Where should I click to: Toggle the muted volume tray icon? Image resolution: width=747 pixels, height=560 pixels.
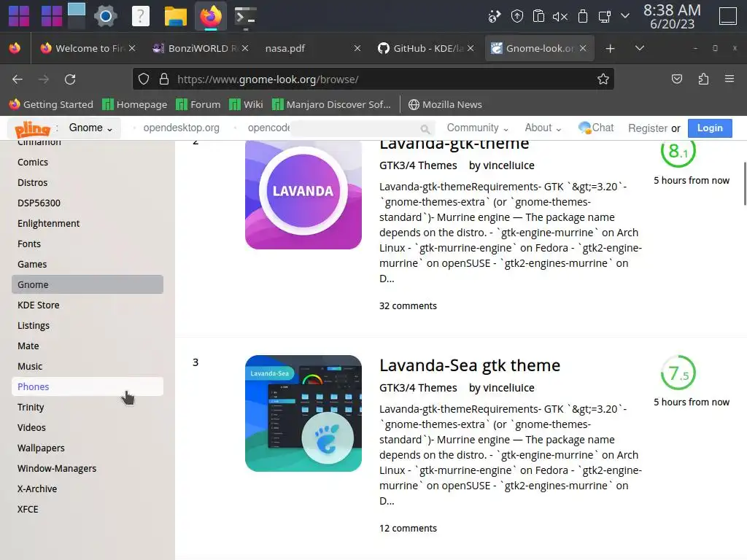pyautogui.click(x=560, y=17)
